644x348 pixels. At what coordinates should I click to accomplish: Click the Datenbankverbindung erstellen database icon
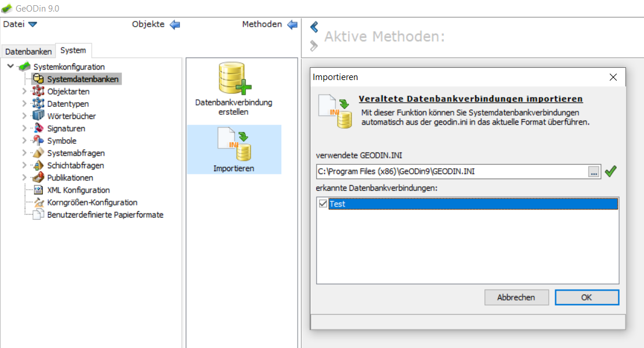(234, 78)
